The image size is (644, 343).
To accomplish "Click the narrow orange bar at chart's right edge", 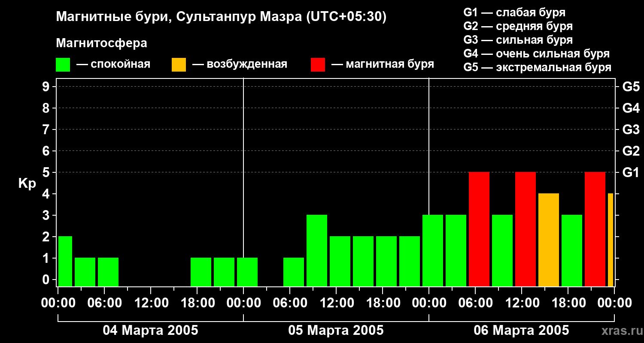I will point(611,240).
